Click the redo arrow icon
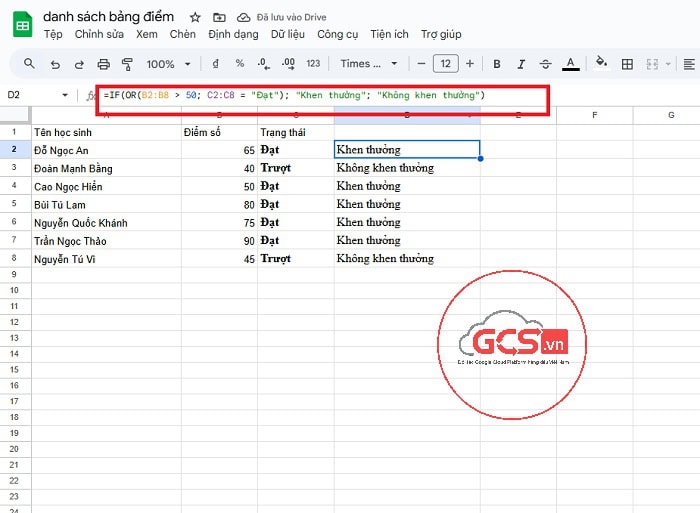 pyautogui.click(x=78, y=64)
